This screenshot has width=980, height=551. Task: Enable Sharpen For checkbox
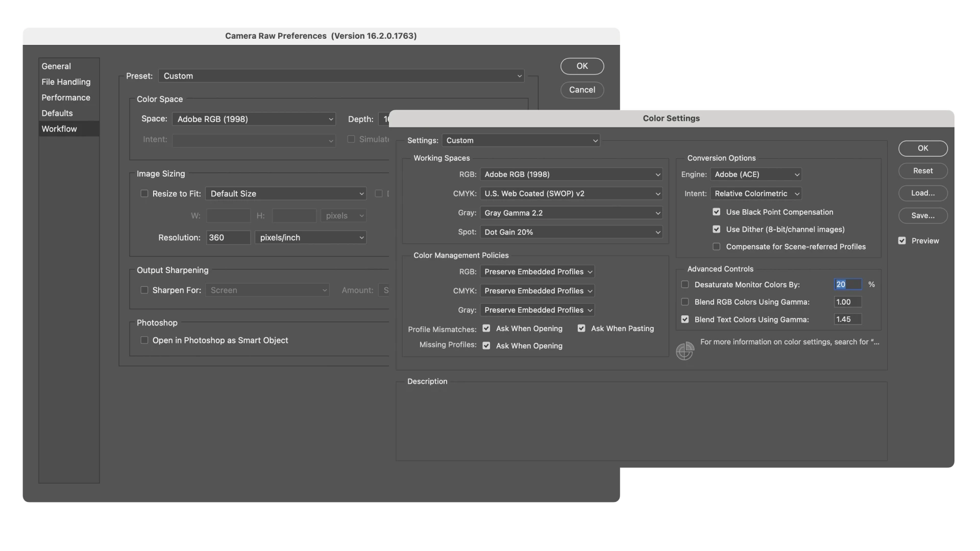(144, 290)
